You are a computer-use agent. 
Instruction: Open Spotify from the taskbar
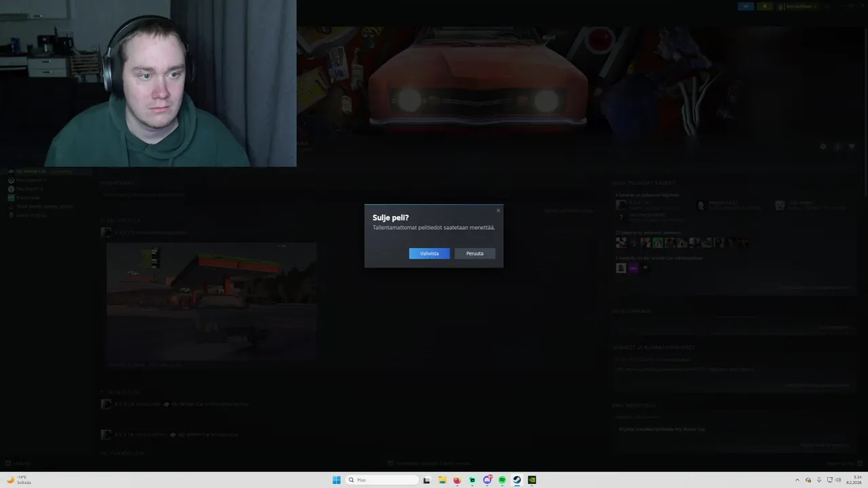[502, 480]
